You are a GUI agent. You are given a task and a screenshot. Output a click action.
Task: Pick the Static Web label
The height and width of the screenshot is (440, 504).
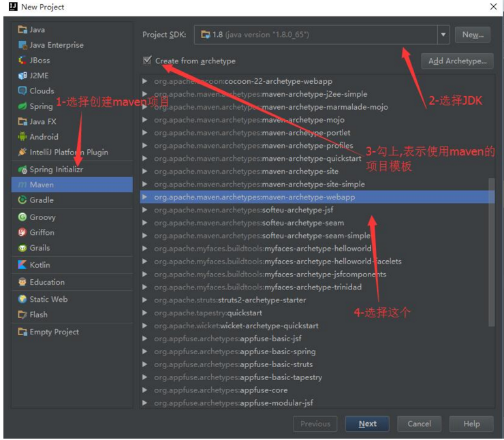[x=48, y=299]
